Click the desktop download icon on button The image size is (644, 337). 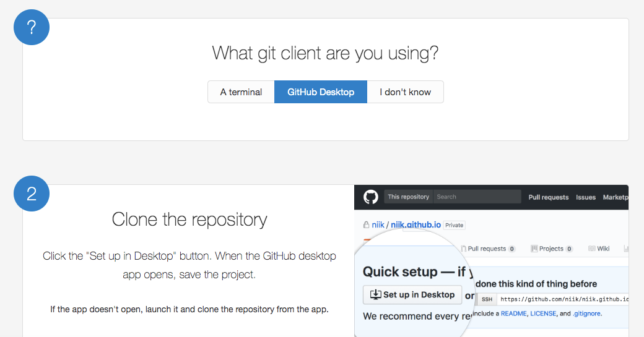click(375, 294)
